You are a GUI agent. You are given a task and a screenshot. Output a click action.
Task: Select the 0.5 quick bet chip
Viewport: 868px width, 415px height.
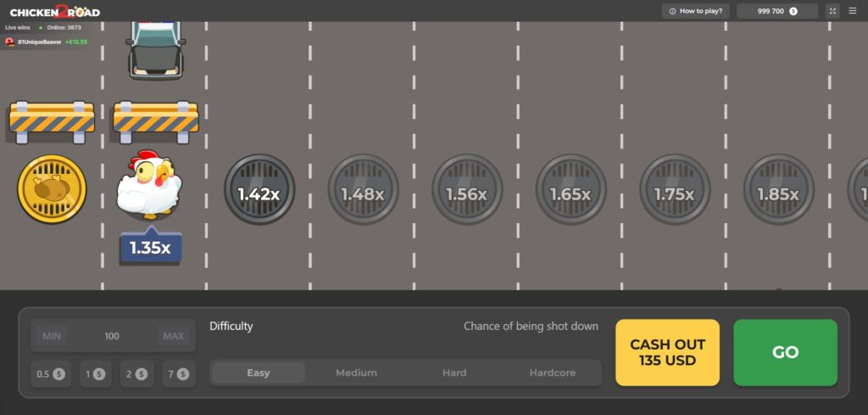pyautogui.click(x=51, y=374)
